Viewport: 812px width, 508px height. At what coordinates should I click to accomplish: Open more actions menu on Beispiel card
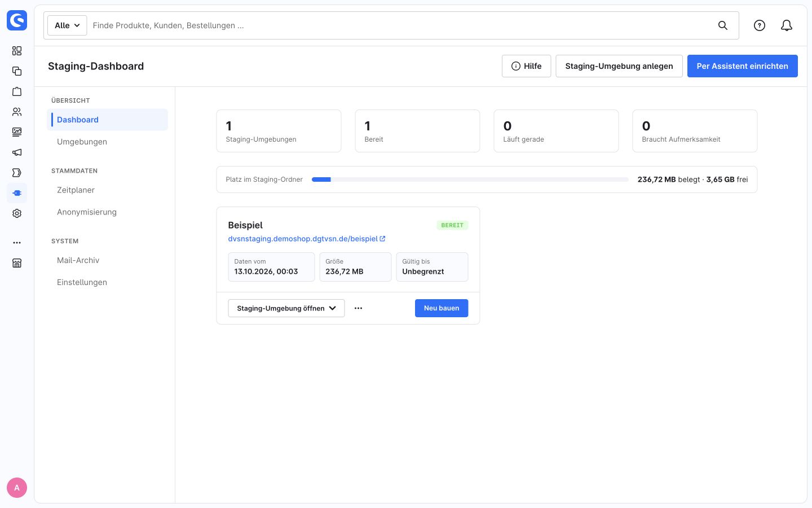coord(359,308)
